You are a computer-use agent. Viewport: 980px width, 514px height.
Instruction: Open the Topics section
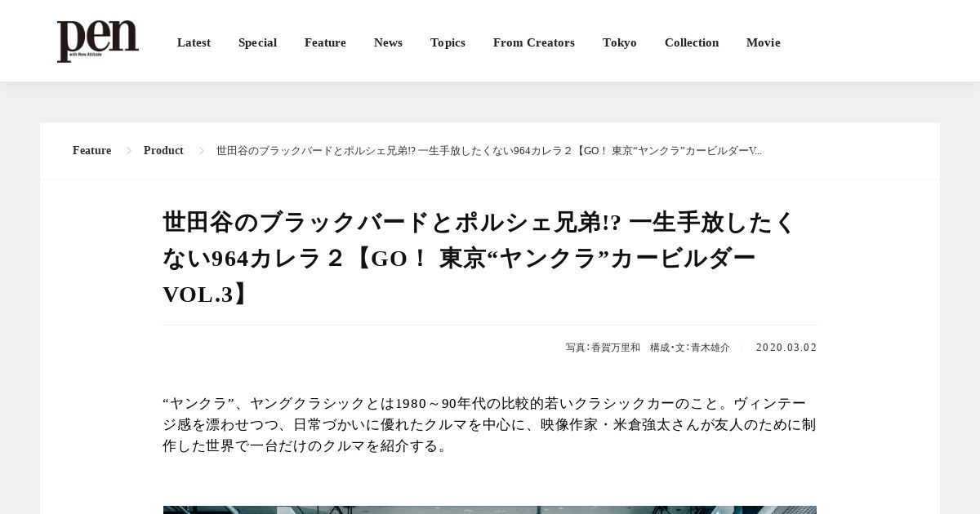click(x=448, y=42)
